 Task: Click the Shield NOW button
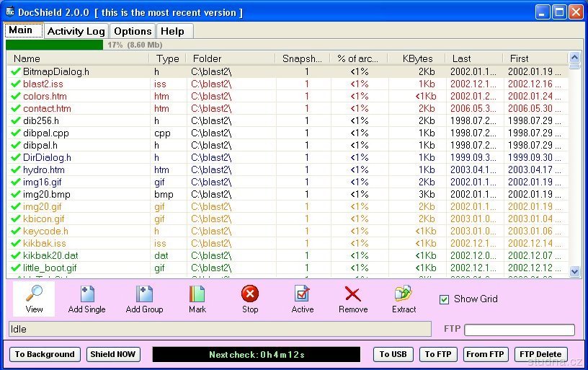click(x=113, y=354)
